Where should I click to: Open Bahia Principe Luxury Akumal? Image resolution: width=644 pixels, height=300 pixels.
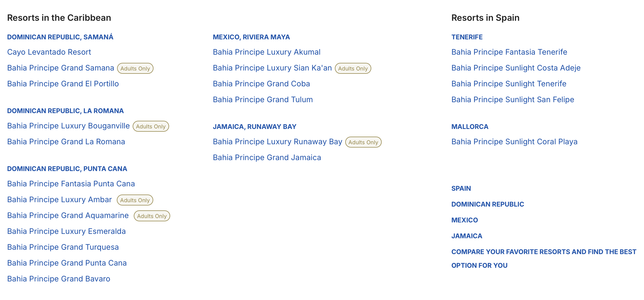click(266, 52)
